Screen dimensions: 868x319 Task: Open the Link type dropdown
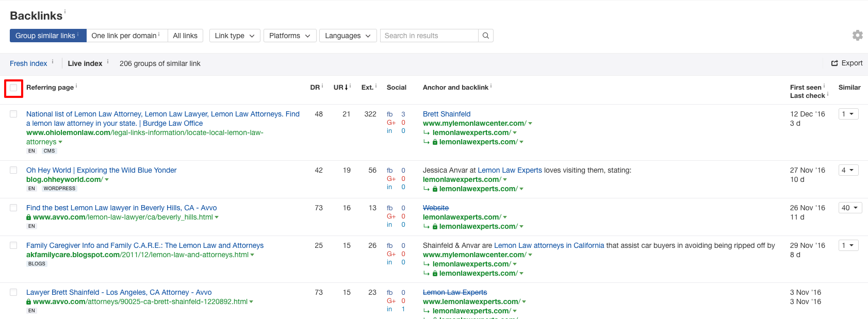235,36
